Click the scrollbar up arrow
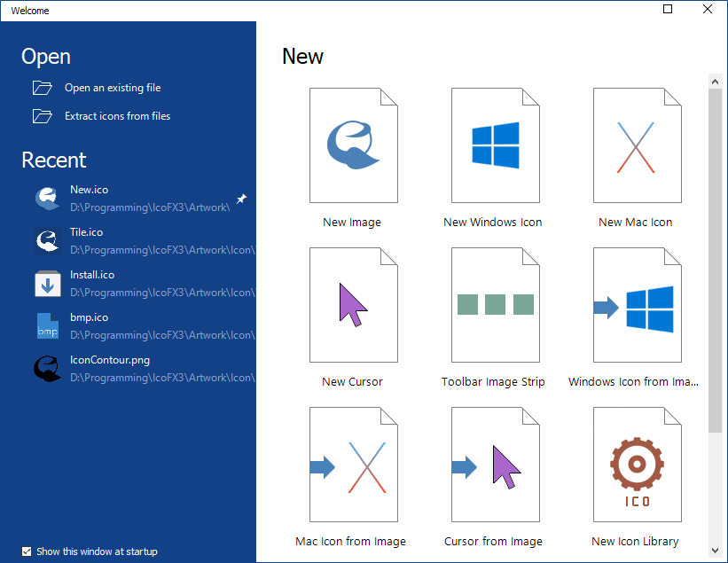 point(715,82)
